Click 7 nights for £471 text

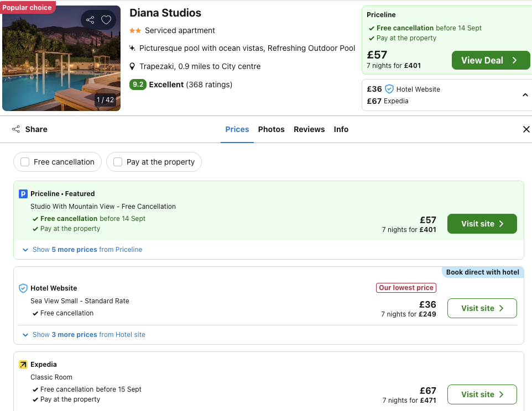click(409, 400)
